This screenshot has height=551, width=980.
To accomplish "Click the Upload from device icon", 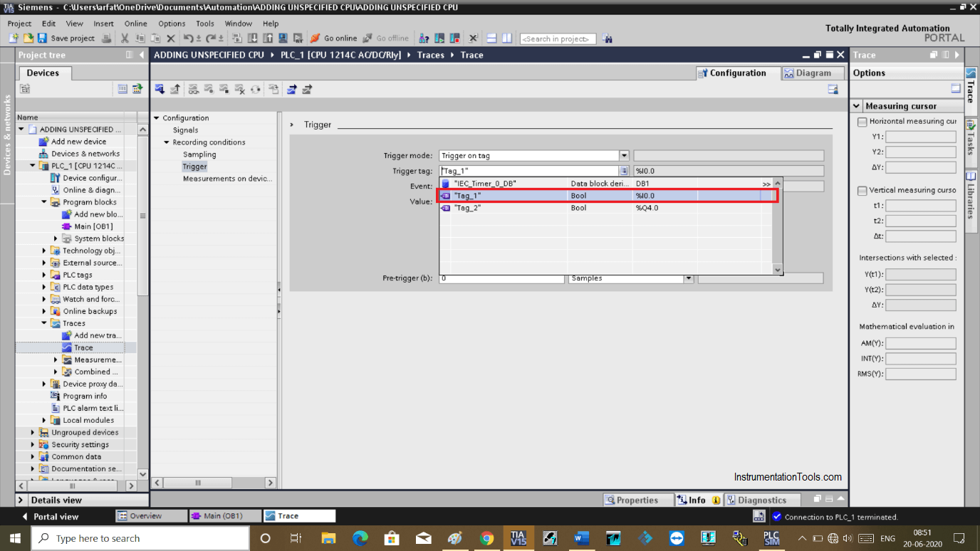I will 268,38.
